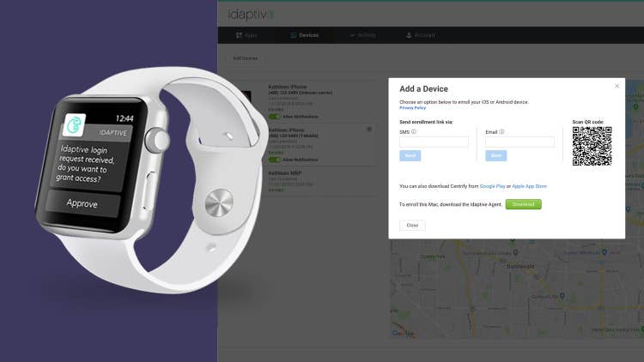Click the Scan QR code image
The image size is (644, 362).
click(592, 146)
